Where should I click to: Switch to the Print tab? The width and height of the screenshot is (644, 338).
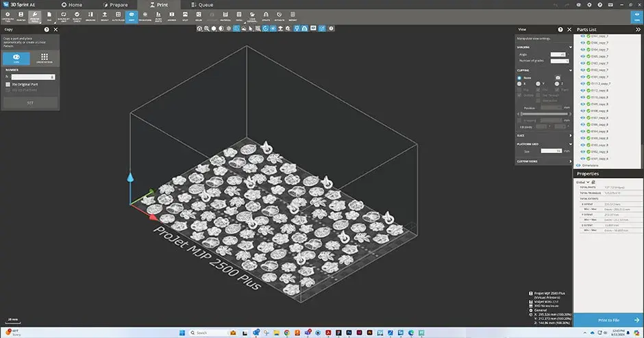tap(159, 5)
